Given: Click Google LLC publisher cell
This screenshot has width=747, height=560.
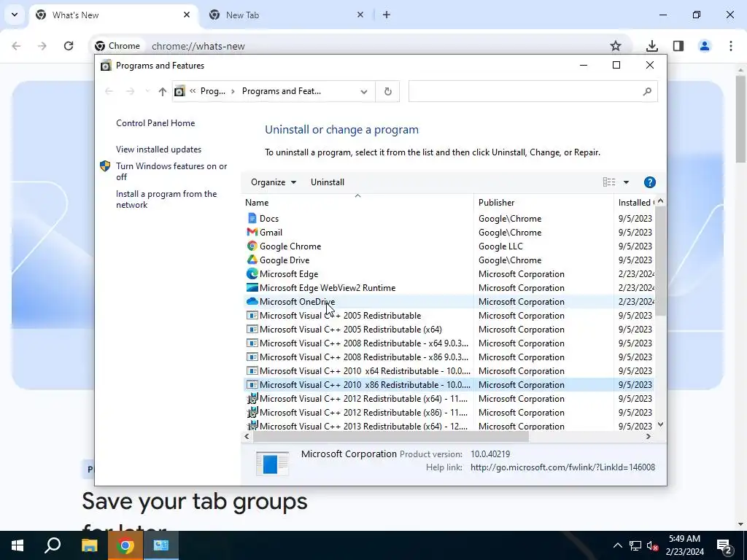Looking at the screenshot, I should point(500,246).
